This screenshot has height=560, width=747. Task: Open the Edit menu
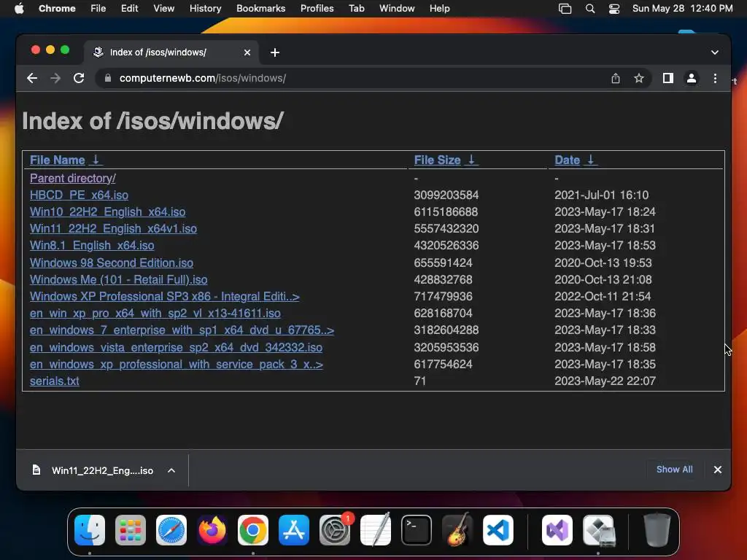[129, 9]
